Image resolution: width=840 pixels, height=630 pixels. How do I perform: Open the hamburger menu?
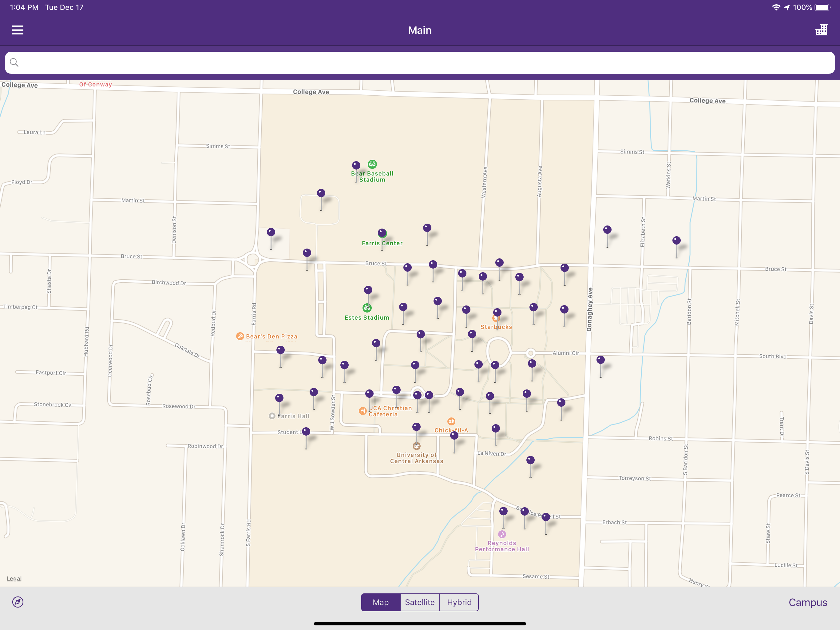pos(18,30)
